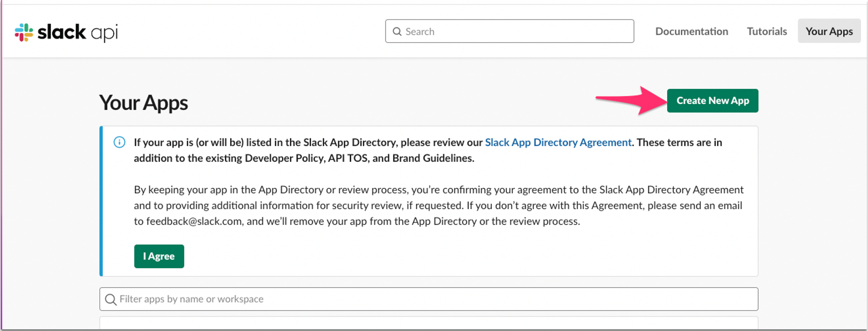Open the Tutorials menu item
Screen dimensions: 868x331
766,31
